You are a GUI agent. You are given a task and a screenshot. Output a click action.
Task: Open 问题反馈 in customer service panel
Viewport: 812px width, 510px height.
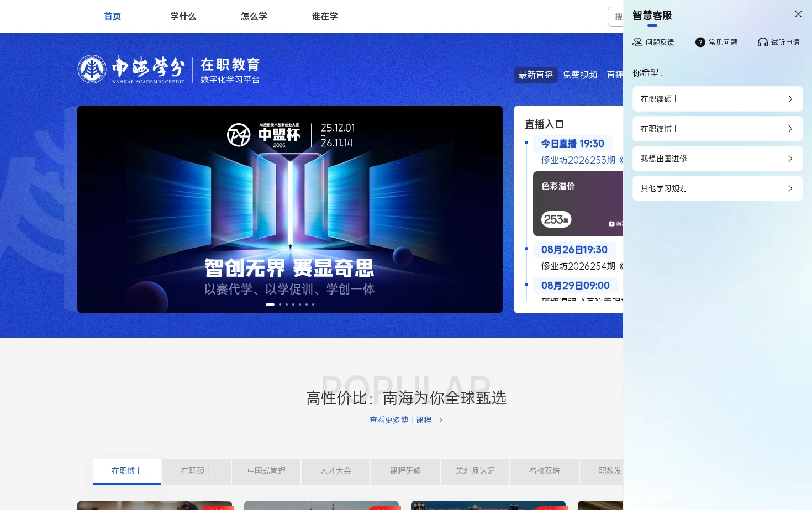point(653,42)
